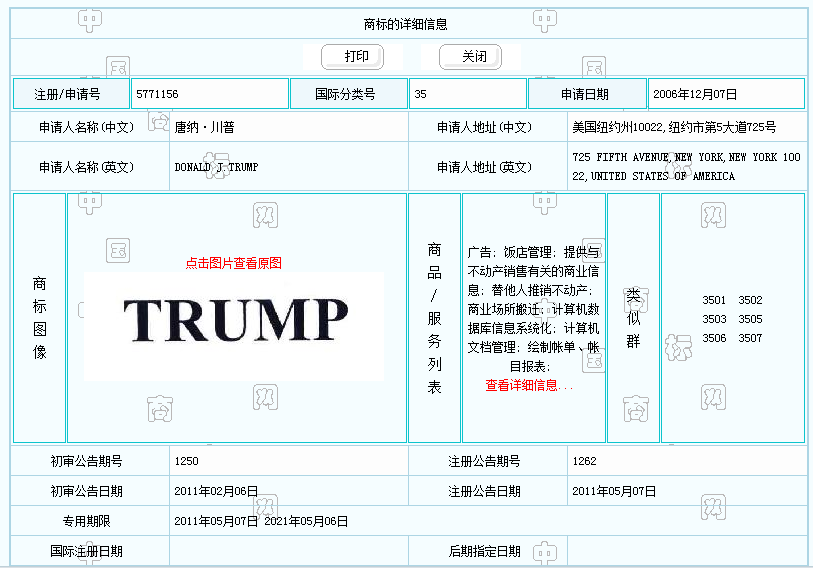Select preliminary announcement issue number 1250
This screenshot has width=813, height=568.
point(187,462)
